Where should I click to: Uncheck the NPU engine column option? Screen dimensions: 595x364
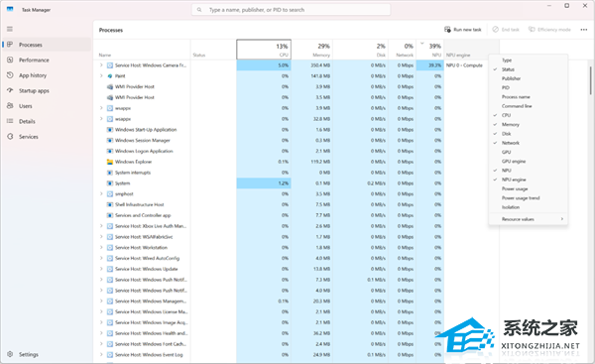[529, 180]
